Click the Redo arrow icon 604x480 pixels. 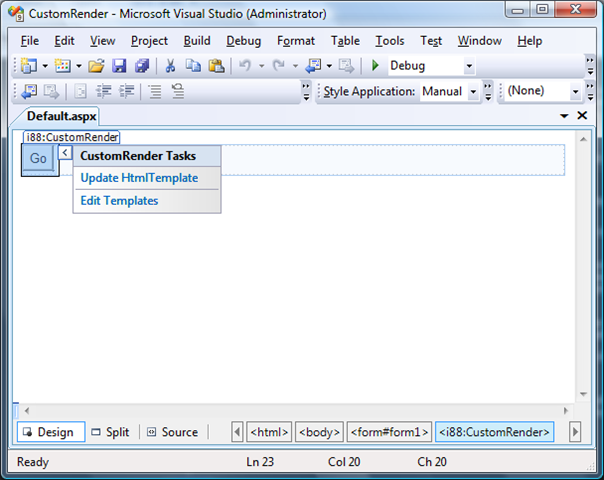click(279, 66)
